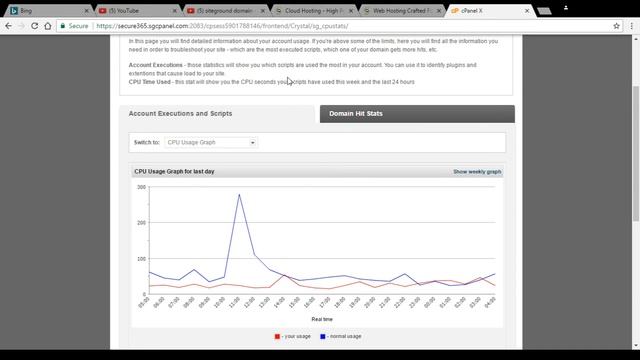Open the Domain Hit Stats tab
The width and height of the screenshot is (640, 360).
pyautogui.click(x=417, y=114)
